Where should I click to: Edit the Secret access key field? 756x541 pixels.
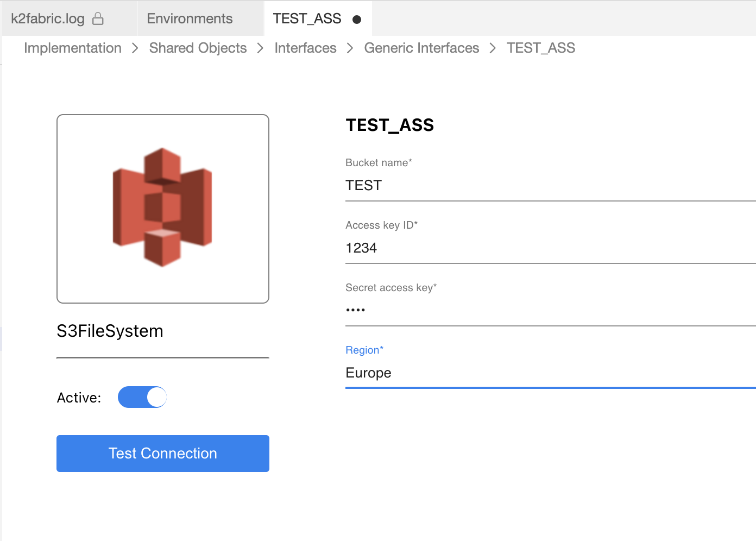[551, 311]
